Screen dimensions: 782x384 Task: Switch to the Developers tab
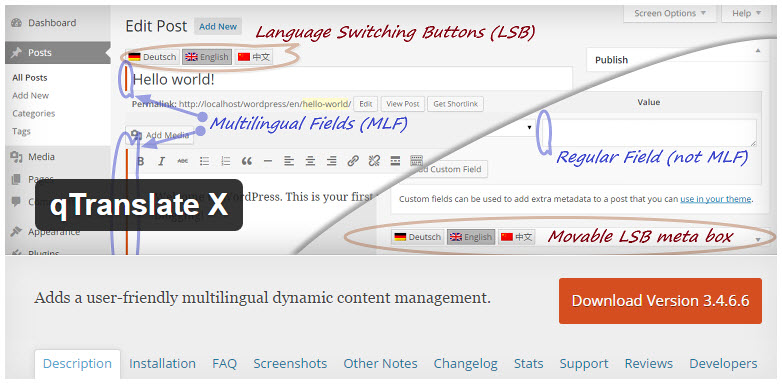[x=723, y=364]
